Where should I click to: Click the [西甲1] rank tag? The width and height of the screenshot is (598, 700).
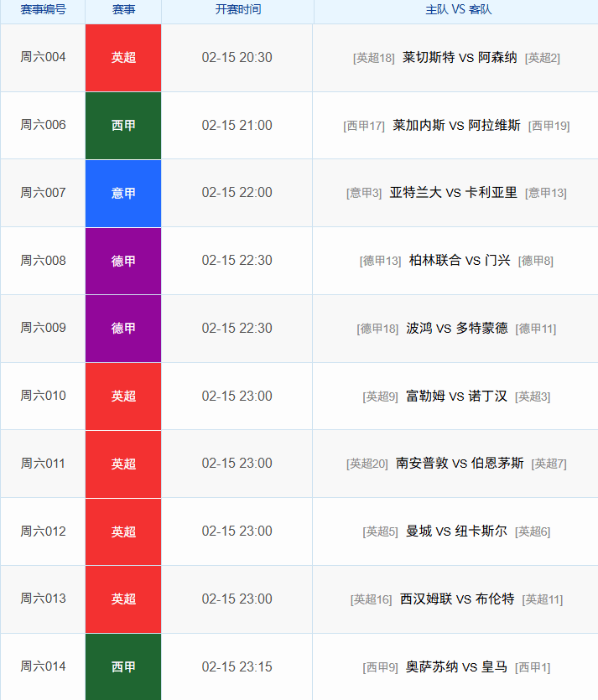(x=533, y=667)
